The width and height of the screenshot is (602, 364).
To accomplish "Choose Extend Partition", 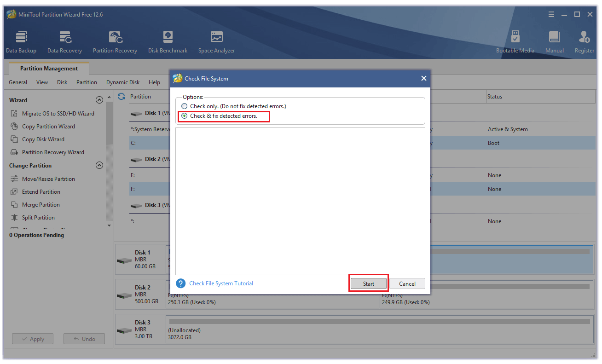I will pos(35,191).
